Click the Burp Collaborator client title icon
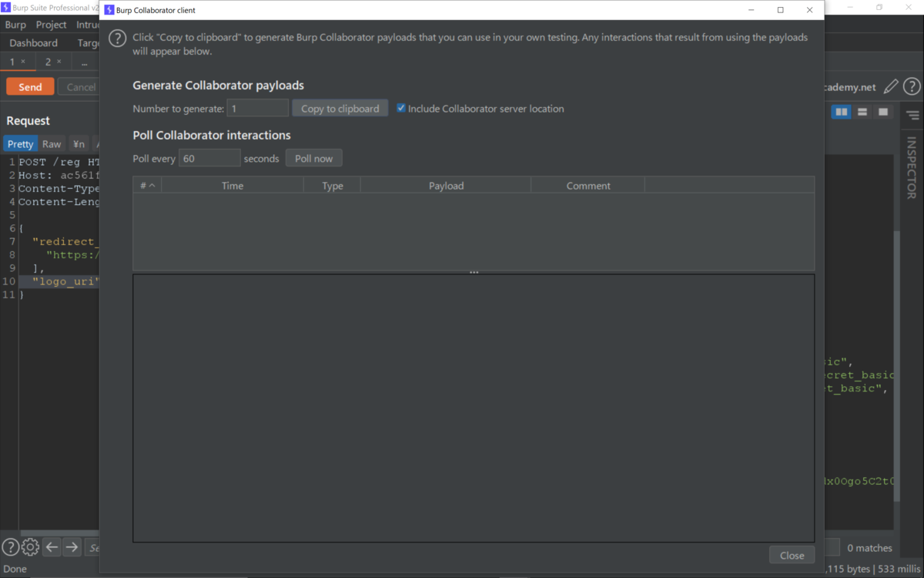This screenshot has width=924, height=578. (109, 10)
